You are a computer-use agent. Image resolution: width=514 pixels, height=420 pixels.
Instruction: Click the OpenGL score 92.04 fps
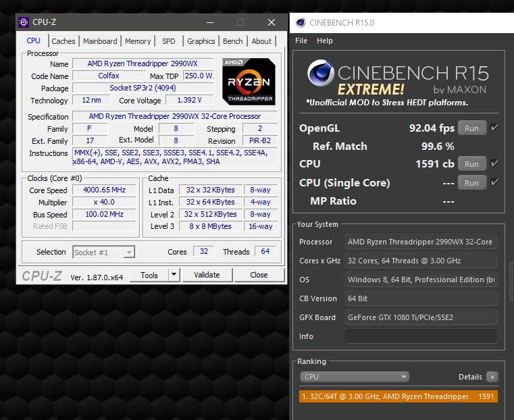click(432, 128)
